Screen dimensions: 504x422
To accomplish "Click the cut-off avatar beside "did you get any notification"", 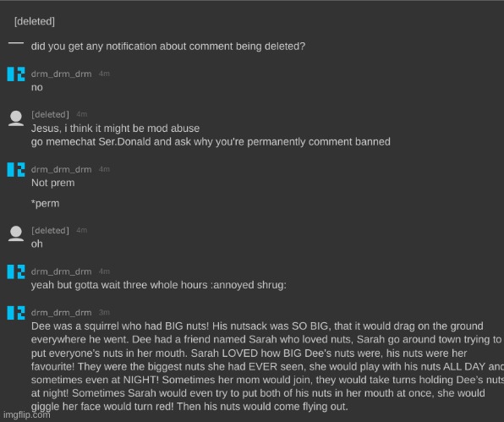I will pos(16,42).
